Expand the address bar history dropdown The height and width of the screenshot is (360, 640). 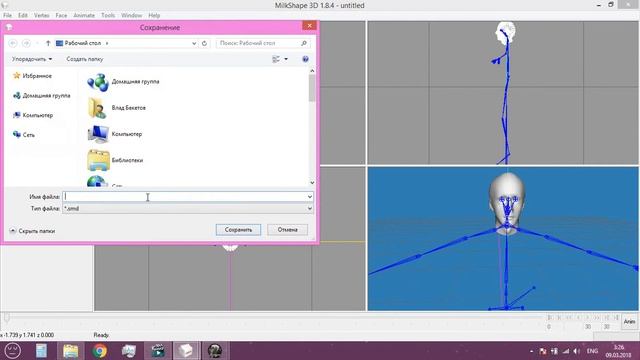coord(194,43)
